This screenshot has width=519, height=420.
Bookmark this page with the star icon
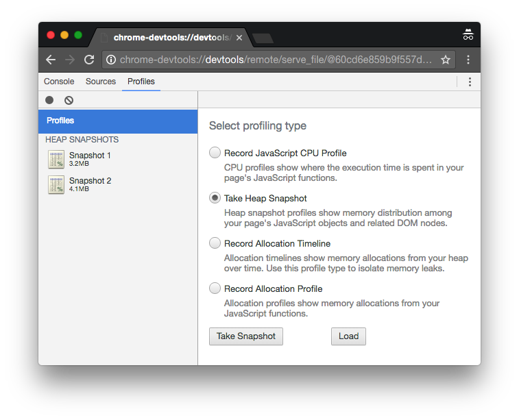coord(446,60)
